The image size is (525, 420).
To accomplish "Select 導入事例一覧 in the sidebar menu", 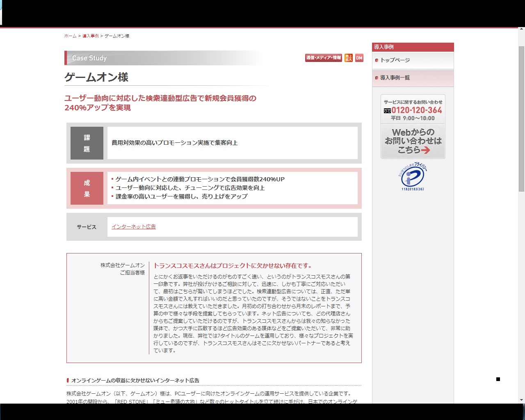I will [413, 78].
